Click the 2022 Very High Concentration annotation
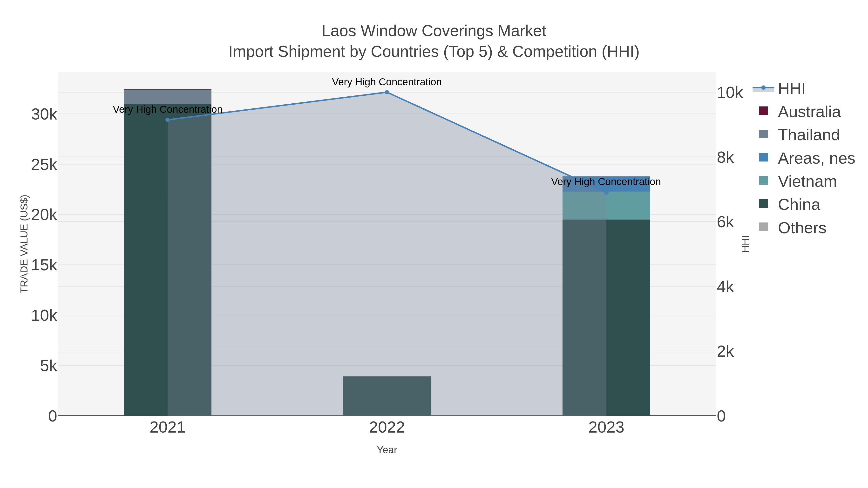868x488 pixels. [x=387, y=82]
